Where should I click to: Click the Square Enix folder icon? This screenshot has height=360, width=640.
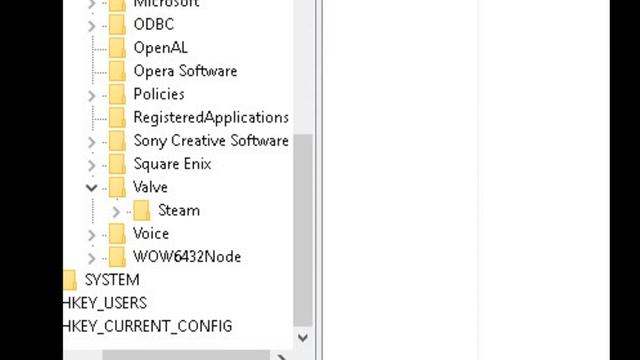tap(117, 164)
